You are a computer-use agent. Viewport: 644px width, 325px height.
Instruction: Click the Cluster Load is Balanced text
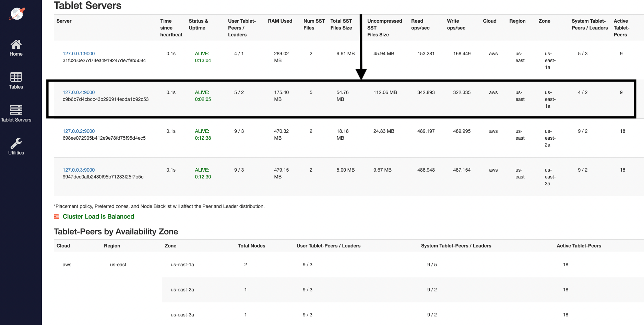(x=98, y=217)
